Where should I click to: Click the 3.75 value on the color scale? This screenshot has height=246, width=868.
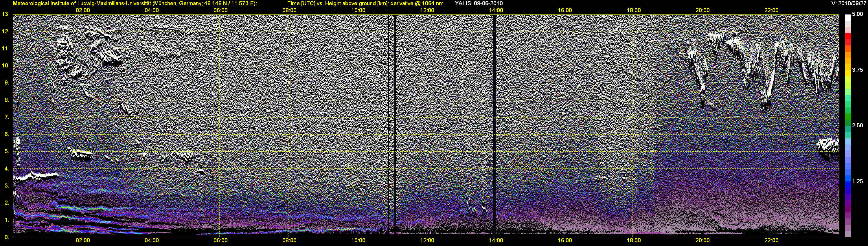(858, 70)
